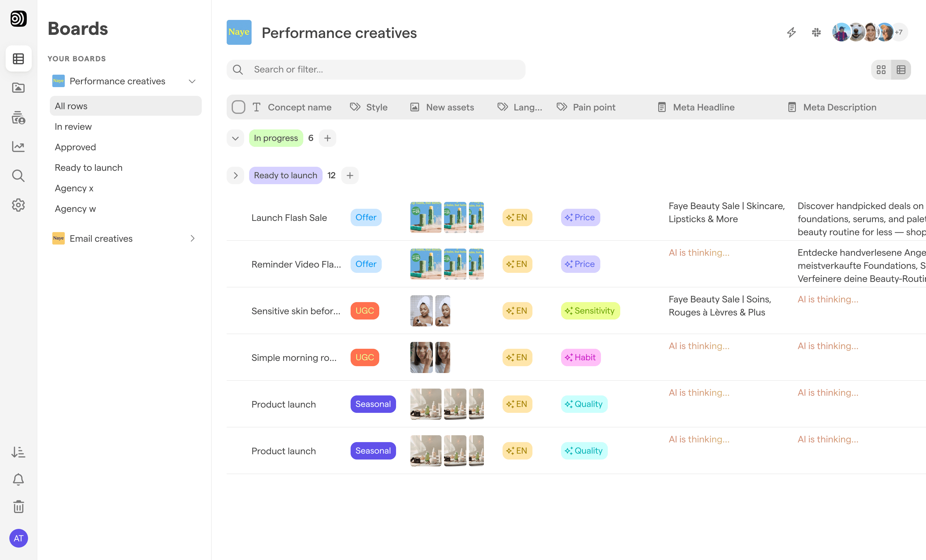This screenshot has width=926, height=560.
Task: Click the Slack integration icon
Action: pyautogui.click(x=816, y=32)
